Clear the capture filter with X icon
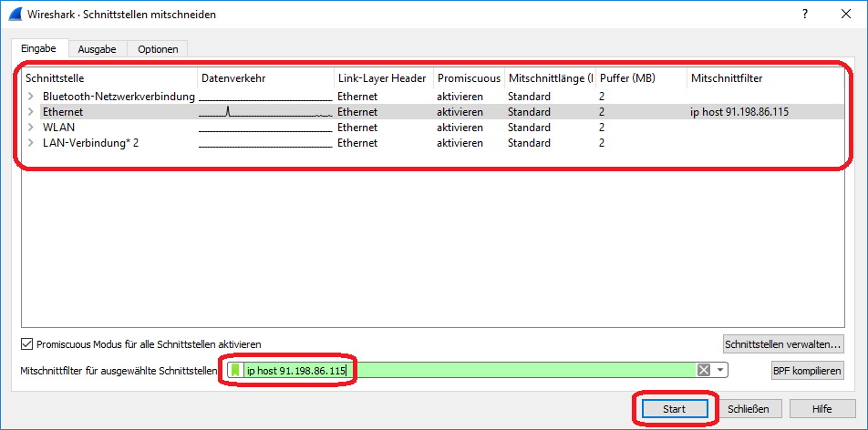The image size is (868, 430). click(704, 370)
